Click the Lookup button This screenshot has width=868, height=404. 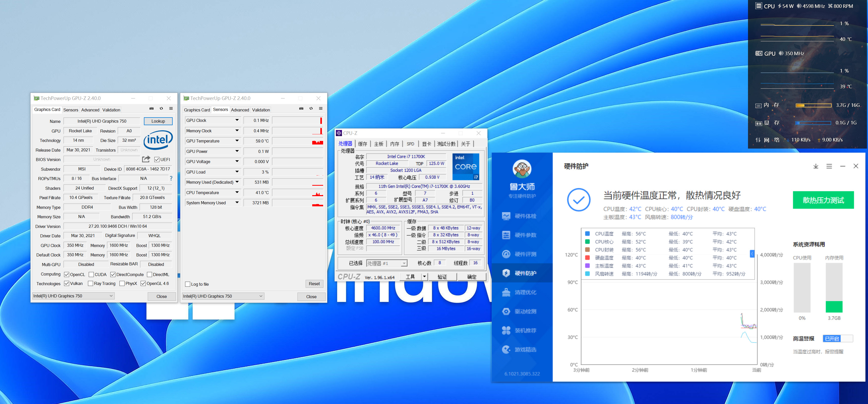(158, 121)
